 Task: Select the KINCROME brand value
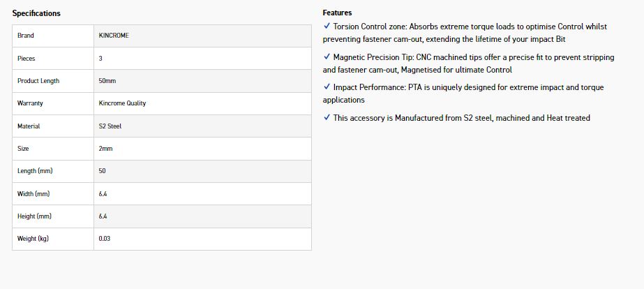tap(114, 36)
